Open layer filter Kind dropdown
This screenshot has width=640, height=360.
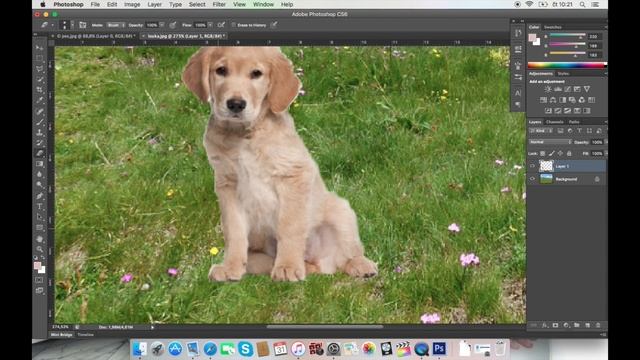point(541,131)
